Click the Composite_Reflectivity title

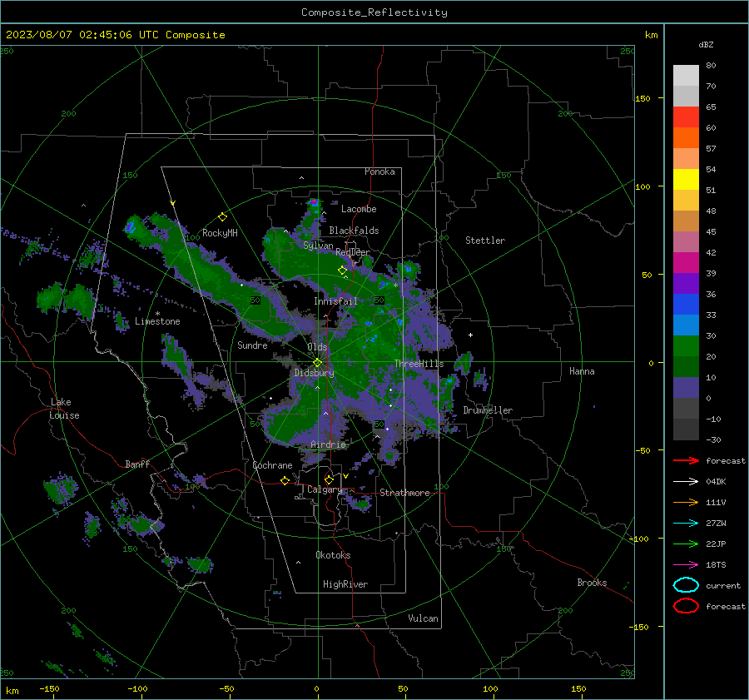tap(374, 12)
